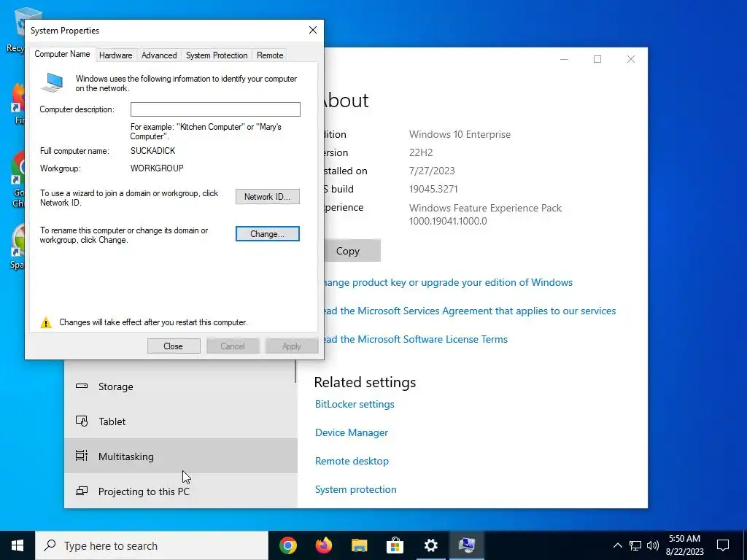The image size is (747, 560).
Task: Show hidden icons in the system tray
Action: tap(617, 545)
